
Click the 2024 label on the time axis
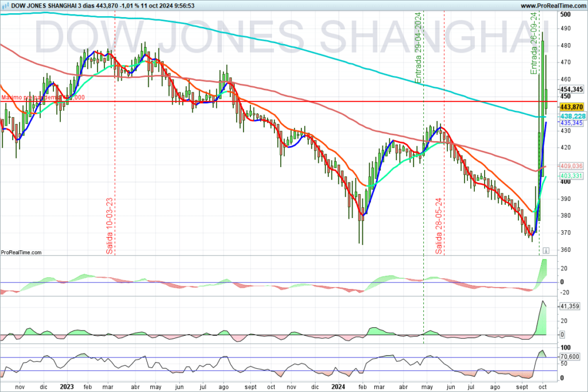click(338, 387)
